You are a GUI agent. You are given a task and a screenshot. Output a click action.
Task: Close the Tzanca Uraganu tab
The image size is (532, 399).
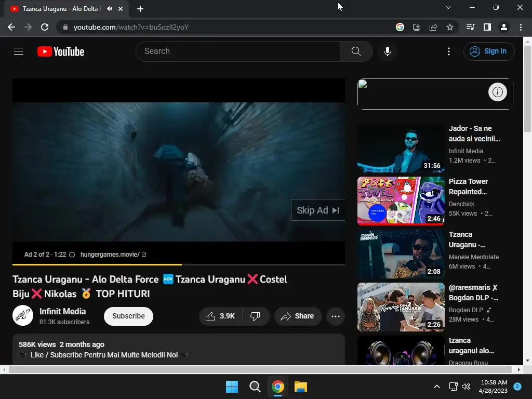121,9
